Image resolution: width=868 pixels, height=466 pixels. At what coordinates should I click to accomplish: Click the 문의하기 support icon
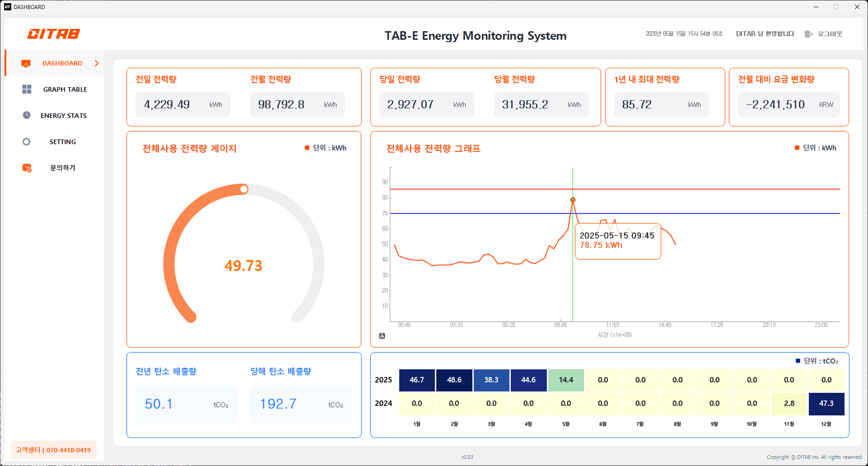coord(26,168)
